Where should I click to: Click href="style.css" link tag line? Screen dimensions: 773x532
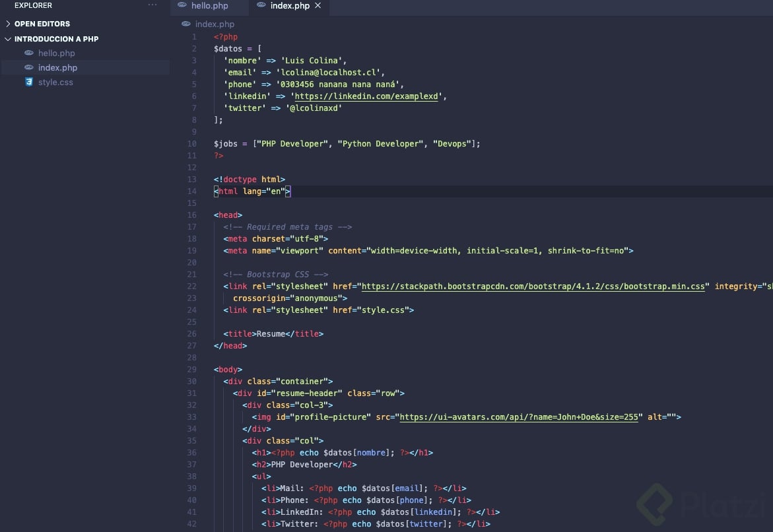[x=318, y=310]
